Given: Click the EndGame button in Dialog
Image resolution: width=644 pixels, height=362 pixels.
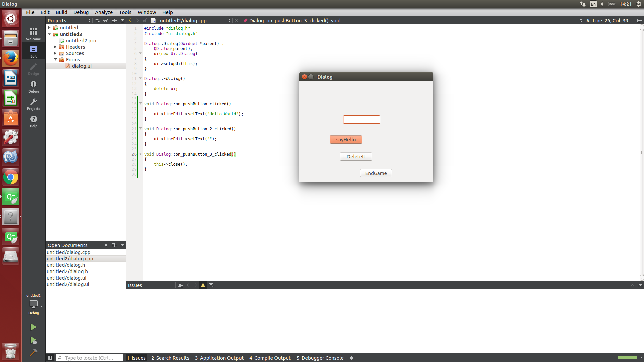Looking at the screenshot, I should click(x=376, y=173).
